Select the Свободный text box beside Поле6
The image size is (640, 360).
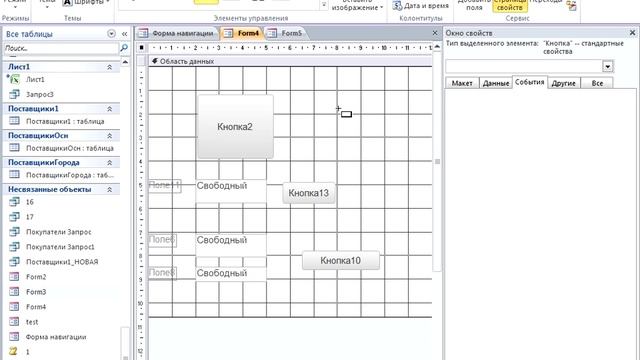pos(231,244)
